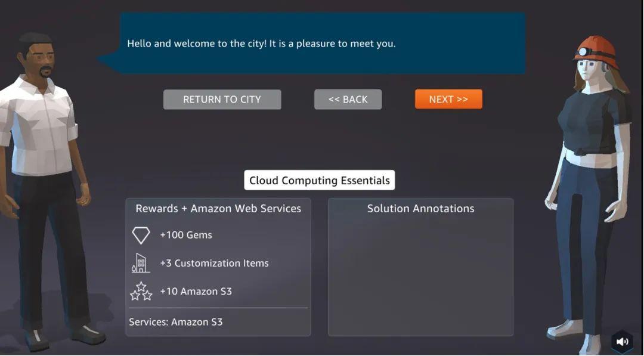The width and height of the screenshot is (644, 356).
Task: Click the +10 Amazon S3 reward text
Action: (x=196, y=291)
